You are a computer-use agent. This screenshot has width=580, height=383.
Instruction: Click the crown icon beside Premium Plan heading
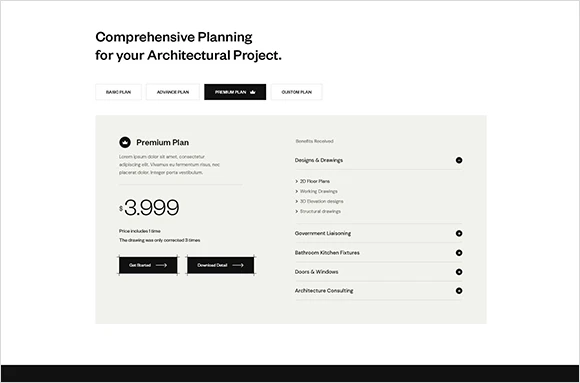pos(125,142)
